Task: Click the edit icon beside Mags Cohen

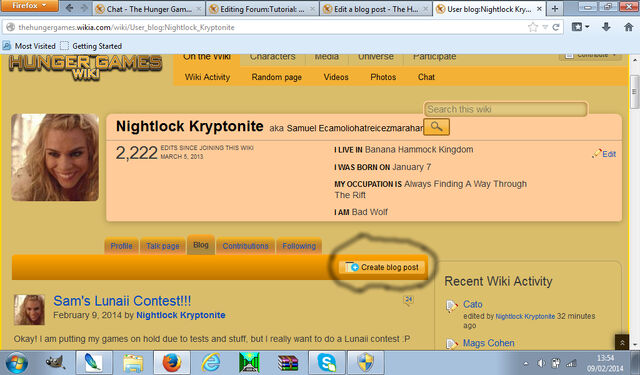Action: tap(451, 344)
